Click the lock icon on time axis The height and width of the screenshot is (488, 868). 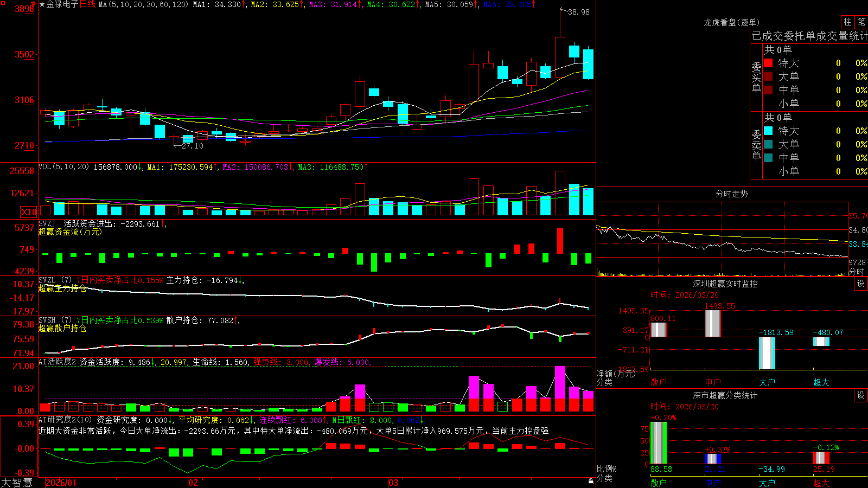pos(591,481)
